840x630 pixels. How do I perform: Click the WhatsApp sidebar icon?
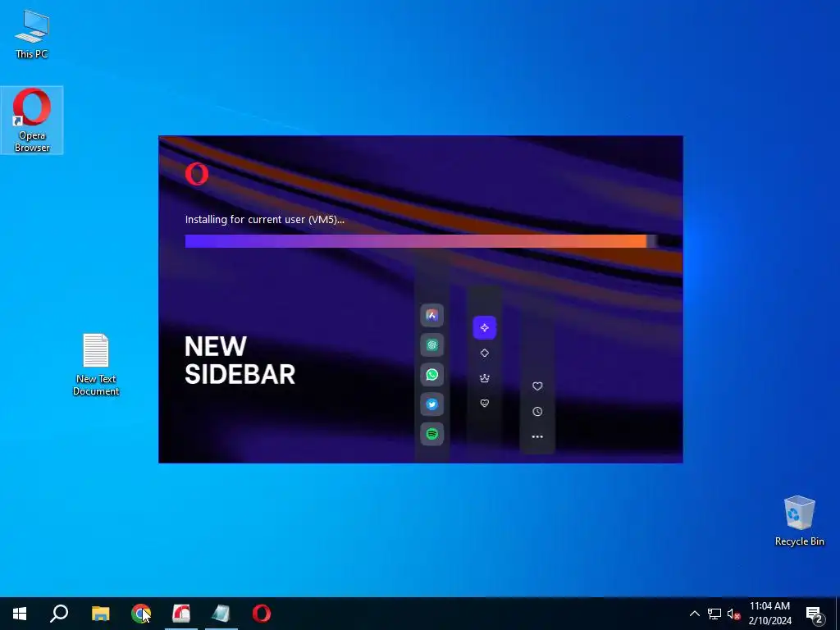(431, 374)
